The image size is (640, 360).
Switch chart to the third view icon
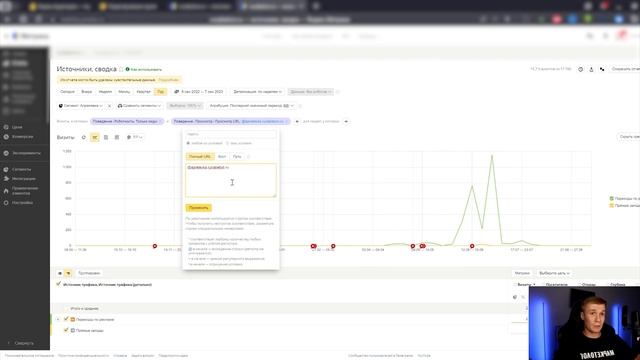106,138
